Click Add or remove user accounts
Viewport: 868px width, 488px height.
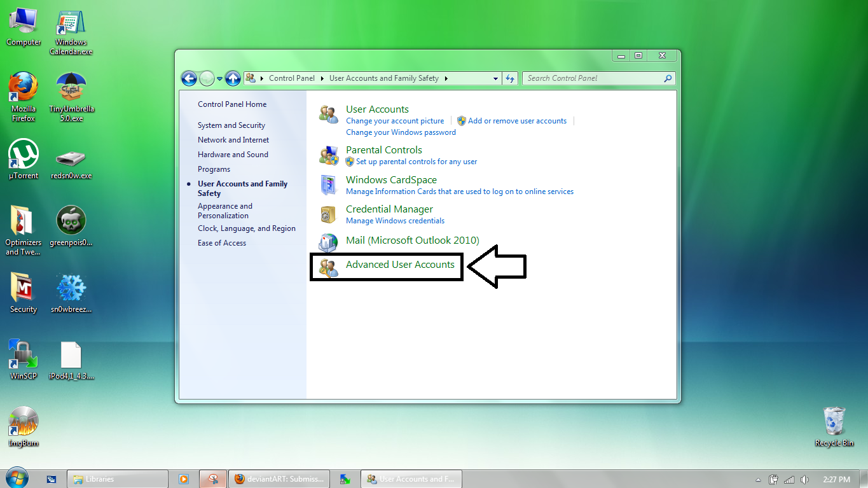[x=518, y=120]
